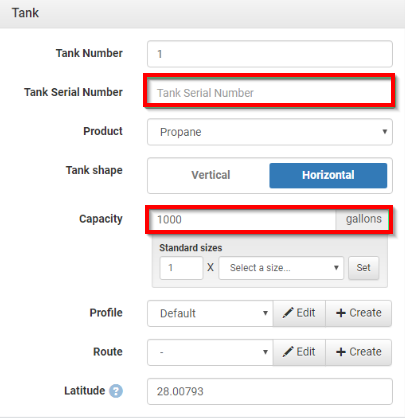Image resolution: width=405 pixels, height=418 pixels.
Task: Click the standard sizes quantity field
Action: pyautogui.click(x=181, y=268)
